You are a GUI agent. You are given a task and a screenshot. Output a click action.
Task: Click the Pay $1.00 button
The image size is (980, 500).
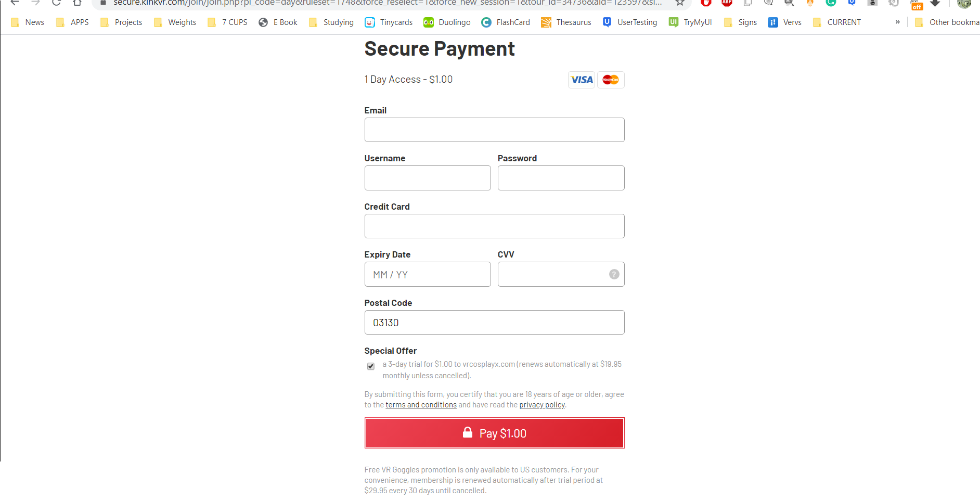pyautogui.click(x=494, y=433)
